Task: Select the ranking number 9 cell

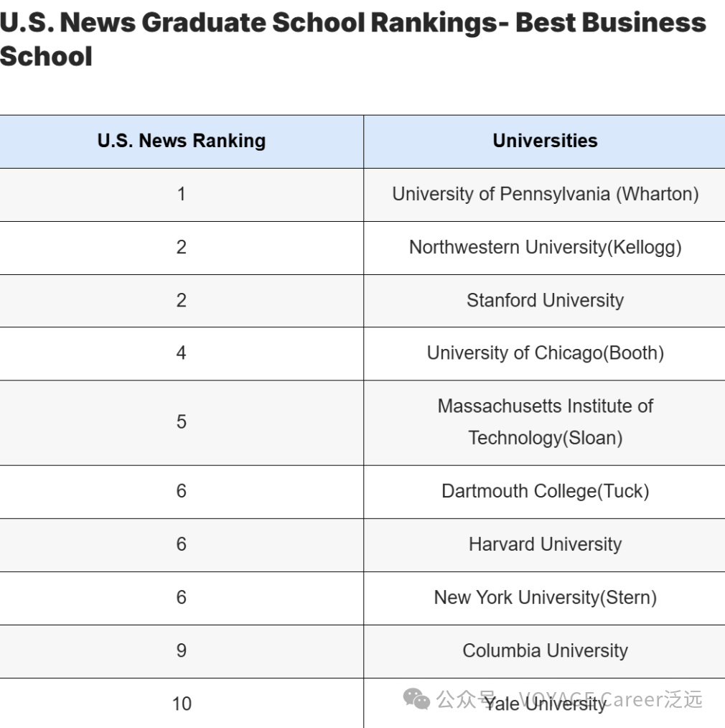Action: click(182, 650)
